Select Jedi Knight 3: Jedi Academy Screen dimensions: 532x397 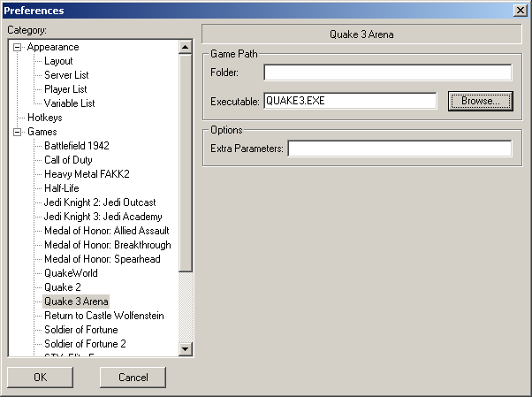103,217
